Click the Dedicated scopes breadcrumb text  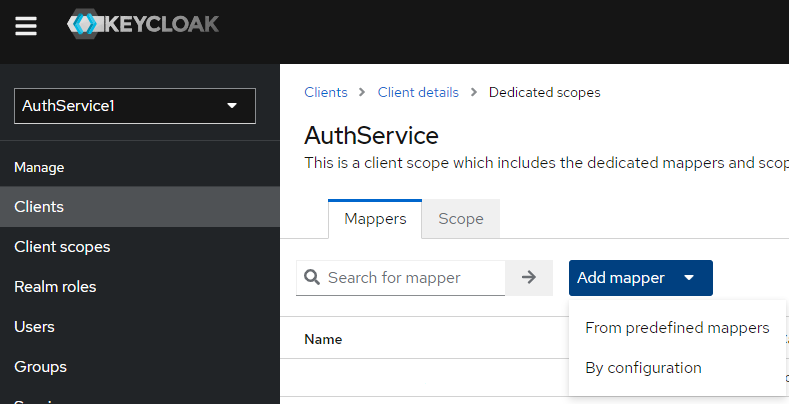click(x=544, y=92)
